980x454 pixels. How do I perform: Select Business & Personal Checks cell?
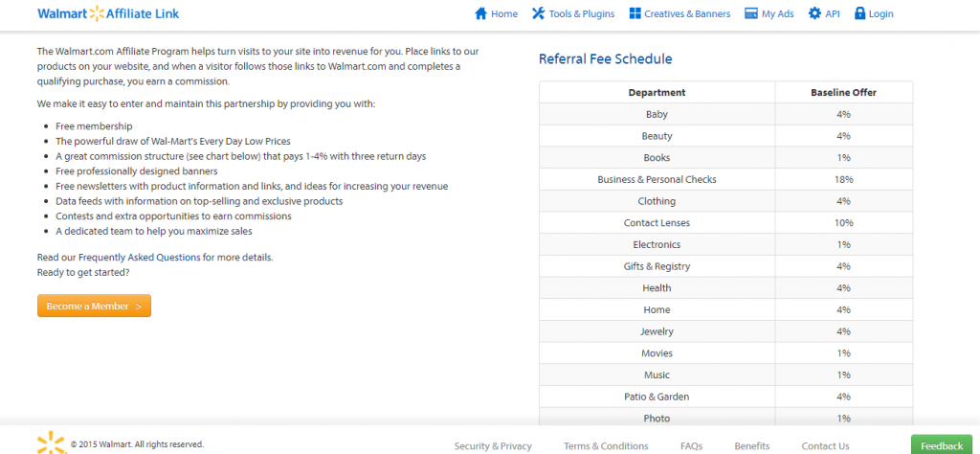coord(657,179)
